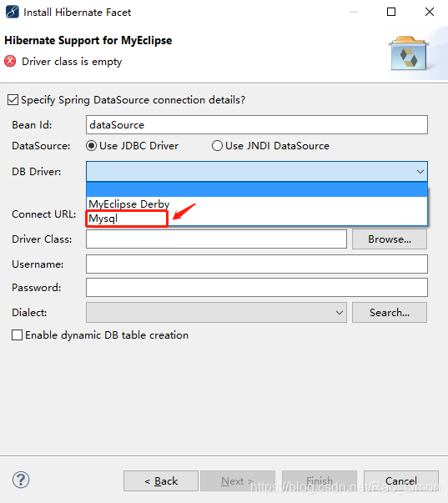The height and width of the screenshot is (503, 448).
Task: Click the help question mark icon
Action: (x=21, y=480)
